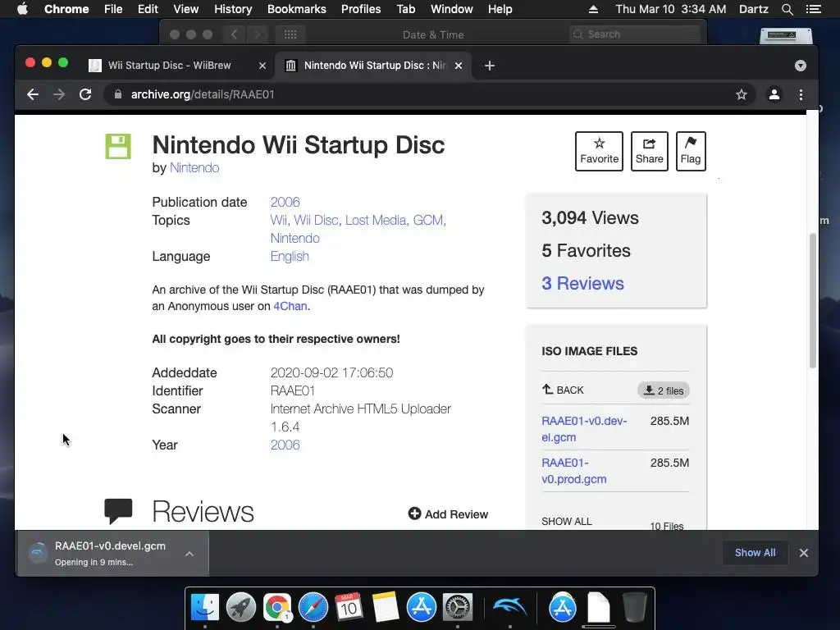This screenshot has height=630, width=840.
Task: Open Finder from the Dock
Action: pos(205,607)
